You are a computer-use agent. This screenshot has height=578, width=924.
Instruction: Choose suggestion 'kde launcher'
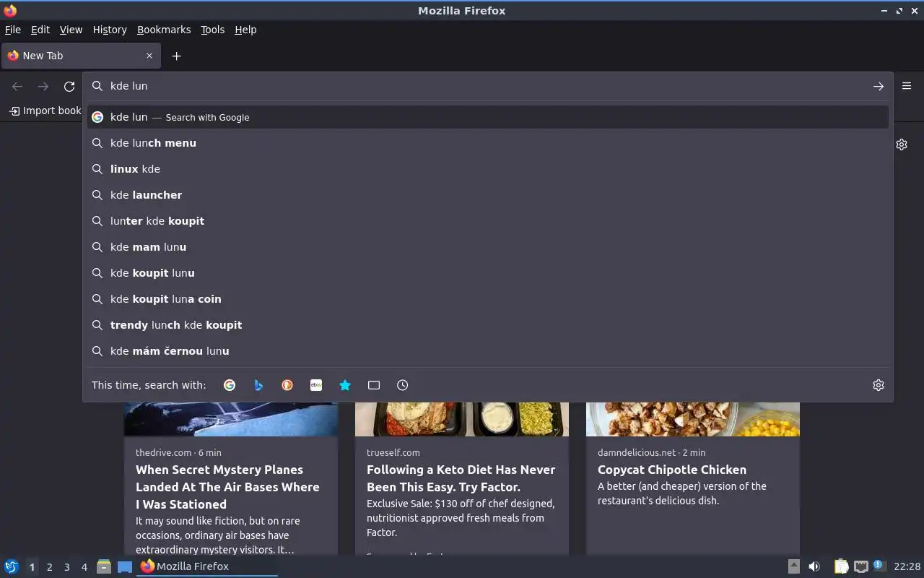488,195
